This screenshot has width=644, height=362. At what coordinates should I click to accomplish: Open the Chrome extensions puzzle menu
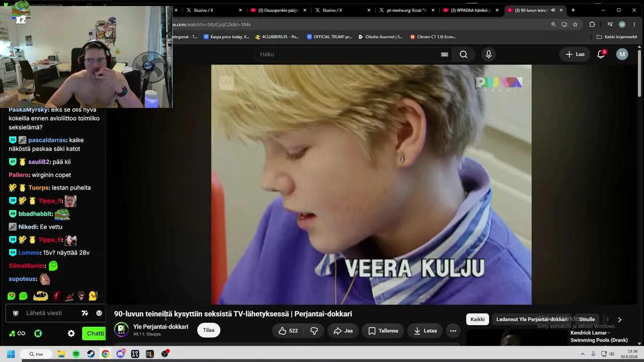[592, 24]
